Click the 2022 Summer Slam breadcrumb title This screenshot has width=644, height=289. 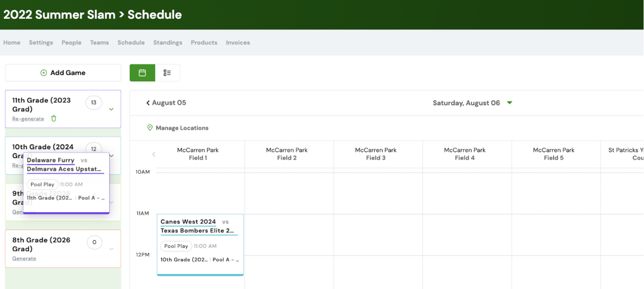(60, 15)
